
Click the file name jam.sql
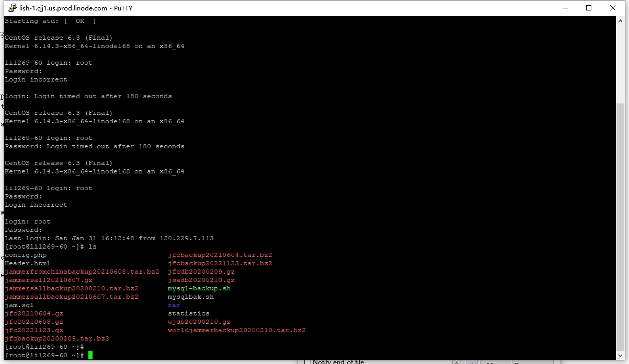19,305
